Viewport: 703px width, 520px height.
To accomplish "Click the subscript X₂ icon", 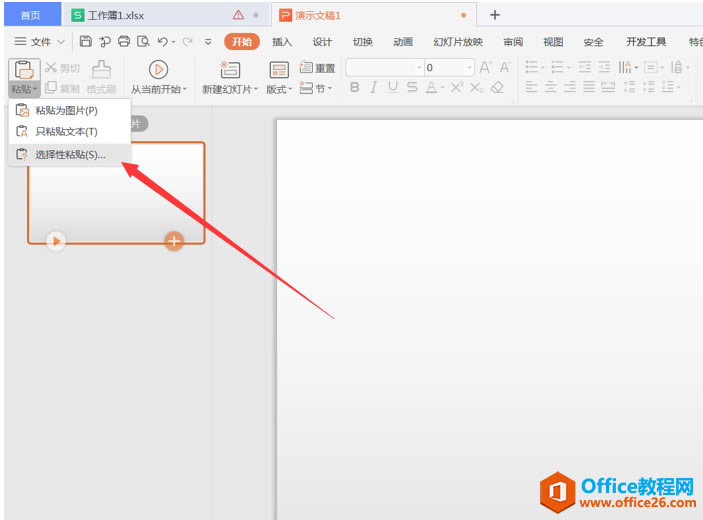I will click(x=476, y=87).
